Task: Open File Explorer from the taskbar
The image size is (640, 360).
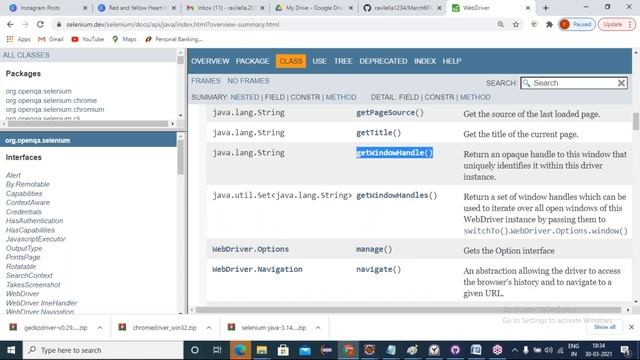Action: 262,350
